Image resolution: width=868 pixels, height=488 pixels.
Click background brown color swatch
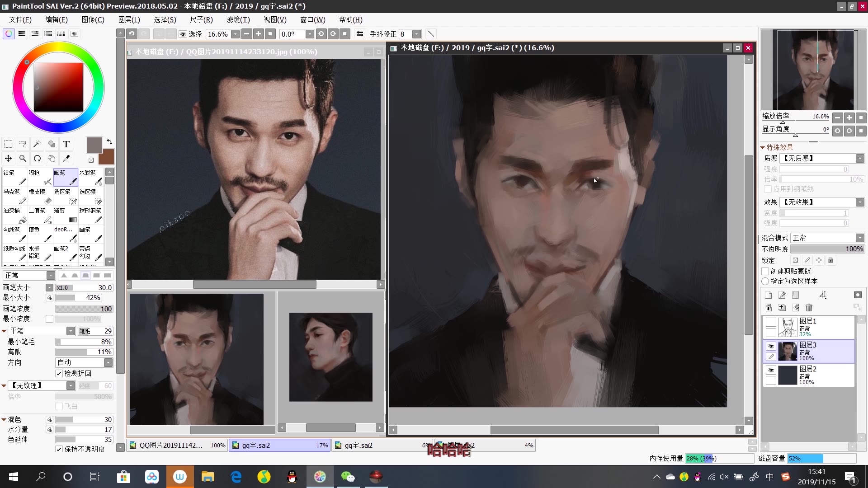pyautogui.click(x=108, y=158)
